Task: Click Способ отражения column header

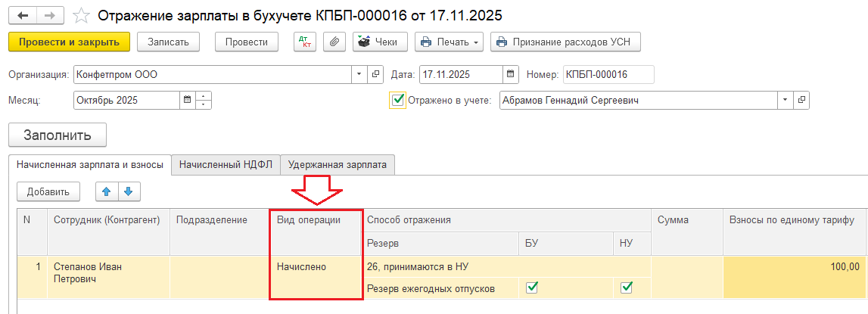Action: pos(506,220)
